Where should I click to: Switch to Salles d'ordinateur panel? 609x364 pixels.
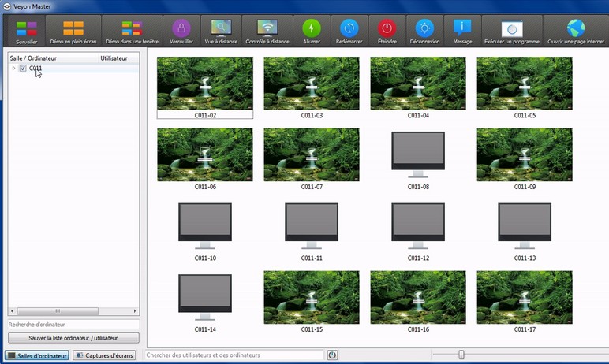pyautogui.click(x=37, y=355)
